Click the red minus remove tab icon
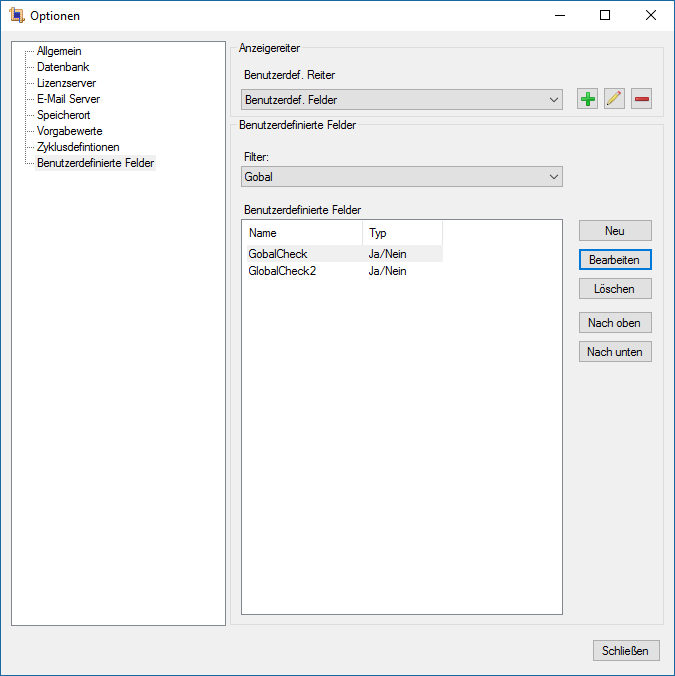675x676 pixels. coord(641,99)
